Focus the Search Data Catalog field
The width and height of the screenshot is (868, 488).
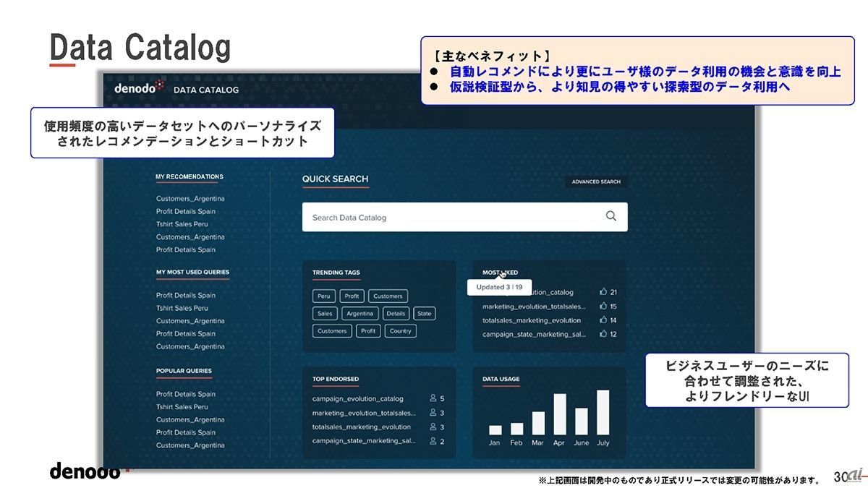click(464, 217)
